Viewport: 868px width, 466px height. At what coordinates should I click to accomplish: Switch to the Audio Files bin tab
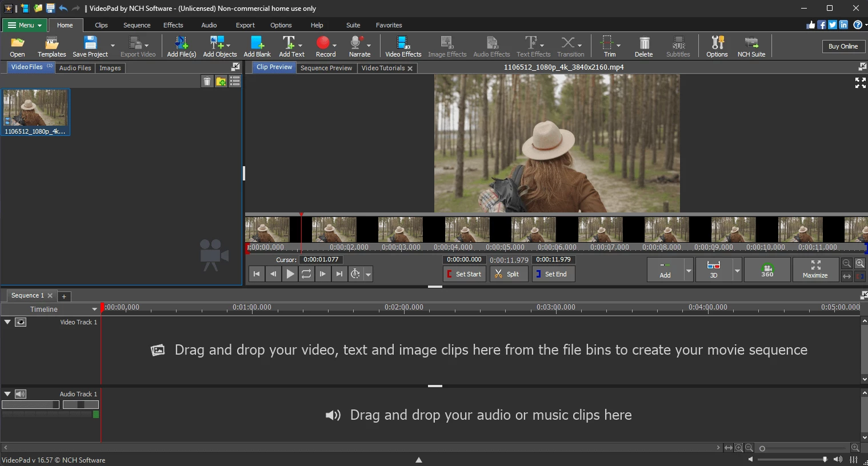pyautogui.click(x=75, y=68)
